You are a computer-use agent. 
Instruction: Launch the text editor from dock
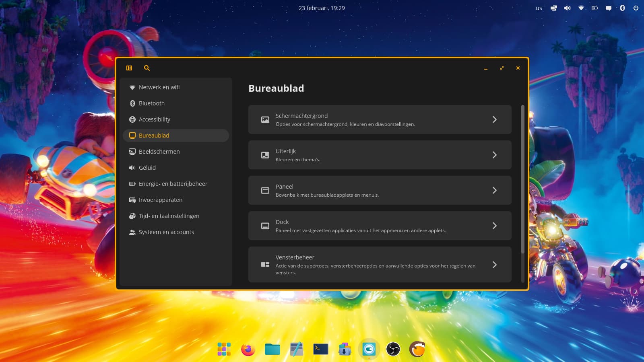pyautogui.click(x=297, y=349)
